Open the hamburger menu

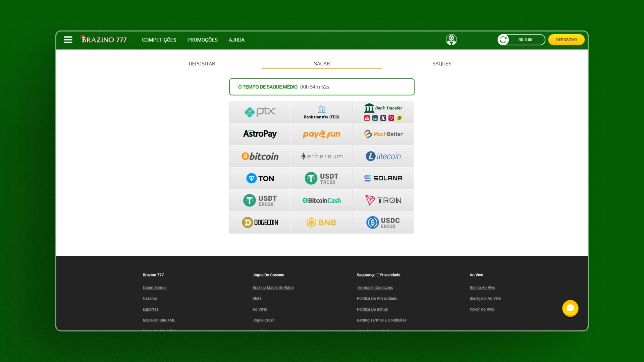click(x=68, y=40)
